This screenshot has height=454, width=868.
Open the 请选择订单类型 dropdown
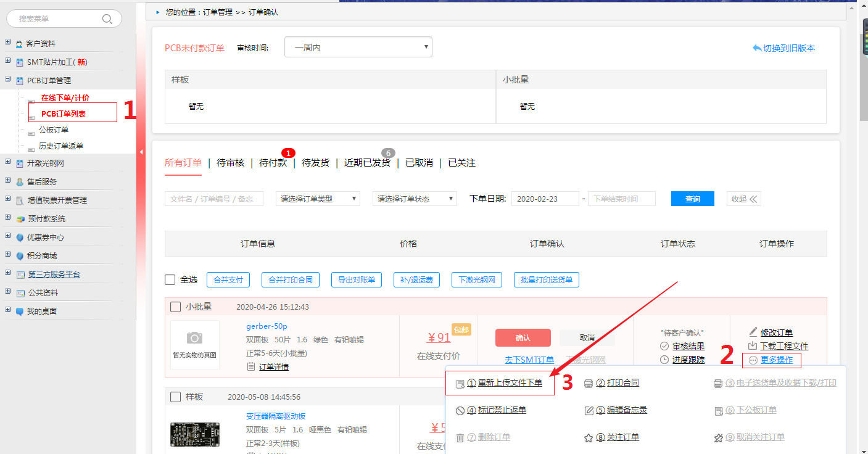pyautogui.click(x=318, y=199)
